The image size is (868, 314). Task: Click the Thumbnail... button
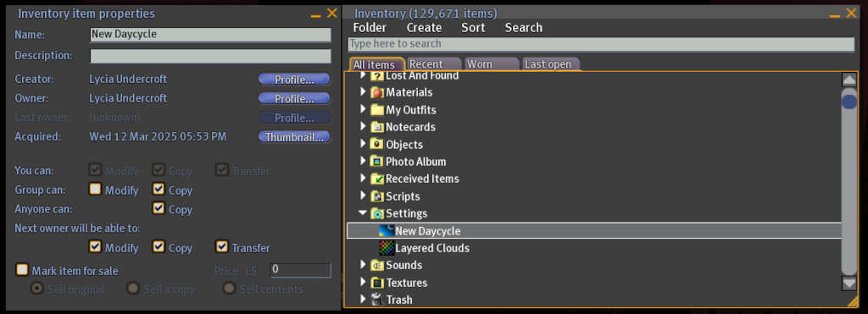(294, 137)
